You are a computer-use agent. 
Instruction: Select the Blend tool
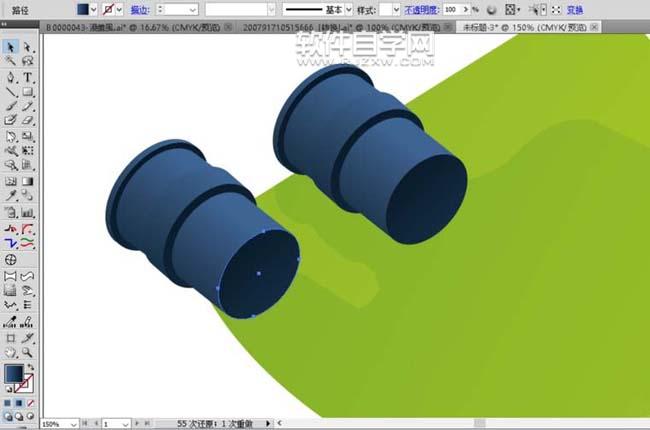point(27,195)
